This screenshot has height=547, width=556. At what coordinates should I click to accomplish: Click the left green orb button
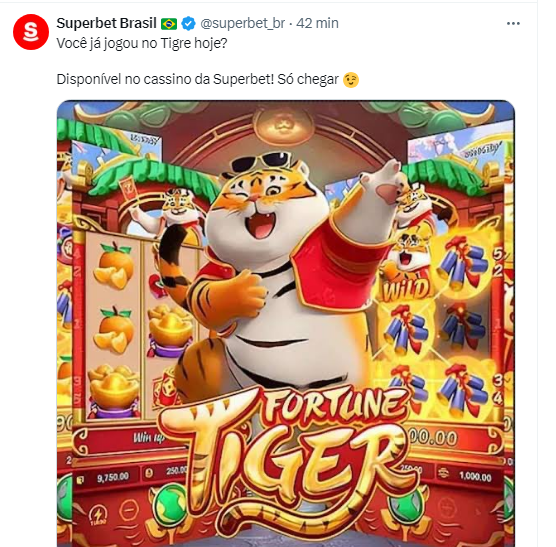coord(171,504)
